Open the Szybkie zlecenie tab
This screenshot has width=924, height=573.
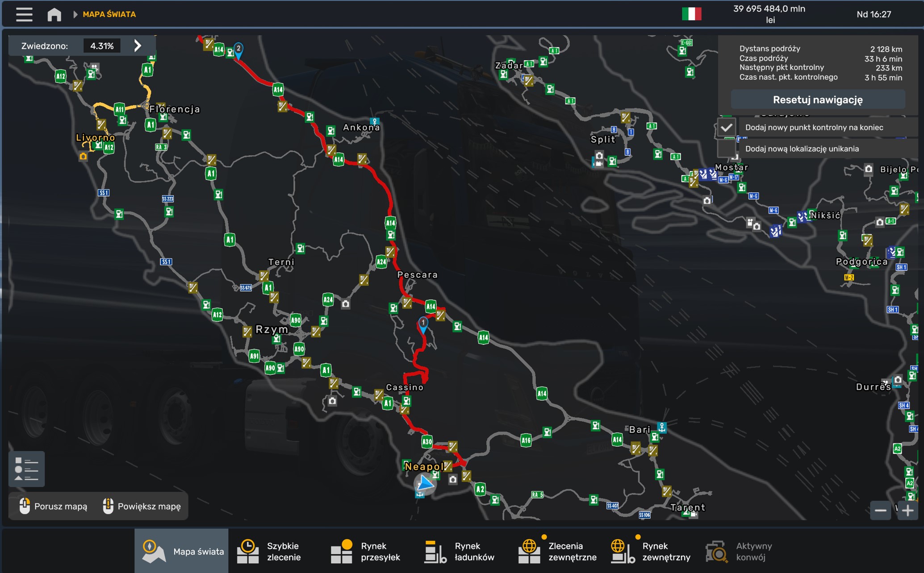tap(275, 551)
